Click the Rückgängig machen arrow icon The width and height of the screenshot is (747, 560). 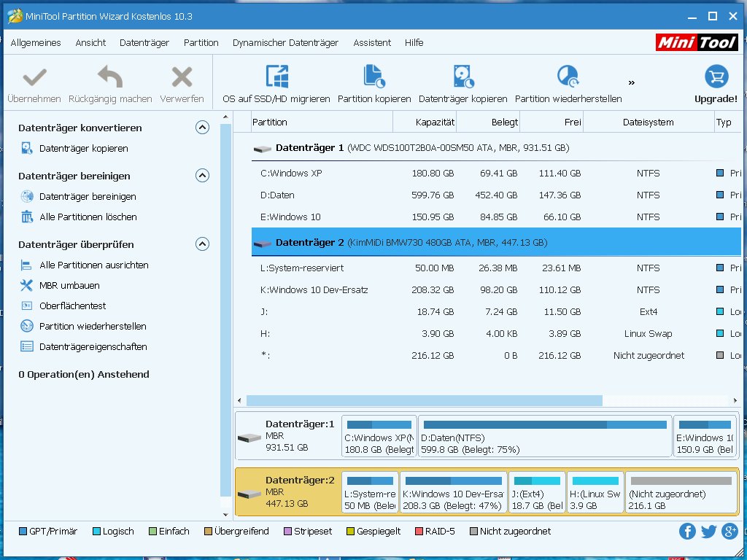110,76
